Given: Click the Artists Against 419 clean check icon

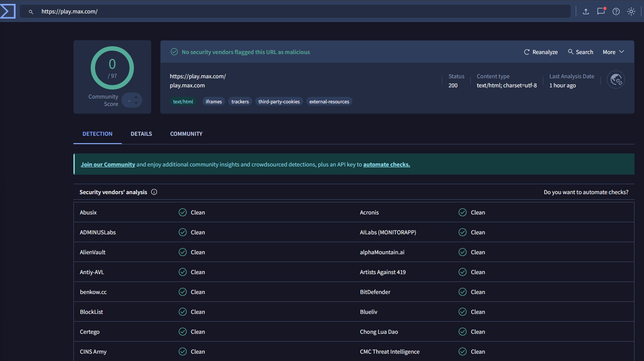Looking at the screenshot, I should coord(463,272).
